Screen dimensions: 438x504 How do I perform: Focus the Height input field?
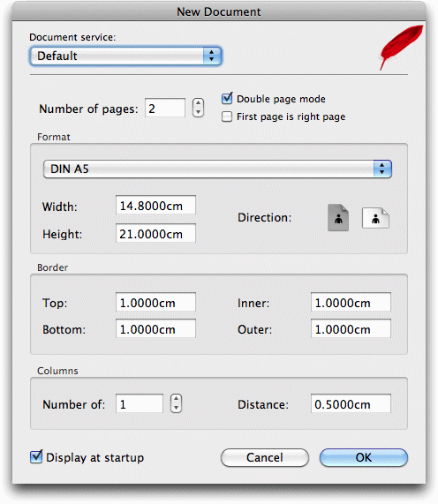point(155,233)
